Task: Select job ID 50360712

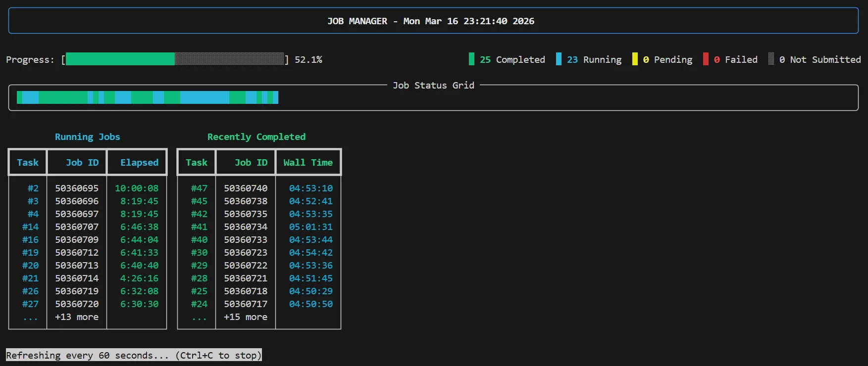Action: [77, 253]
